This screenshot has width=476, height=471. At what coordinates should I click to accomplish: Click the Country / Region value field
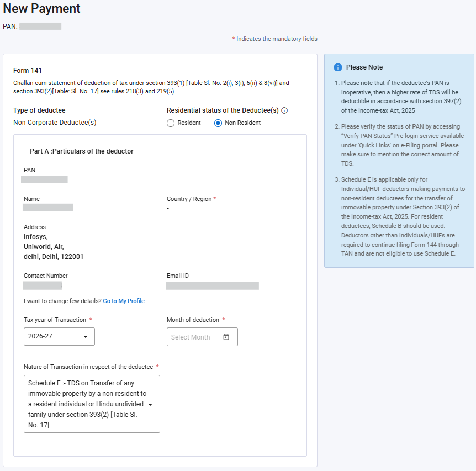168,209
